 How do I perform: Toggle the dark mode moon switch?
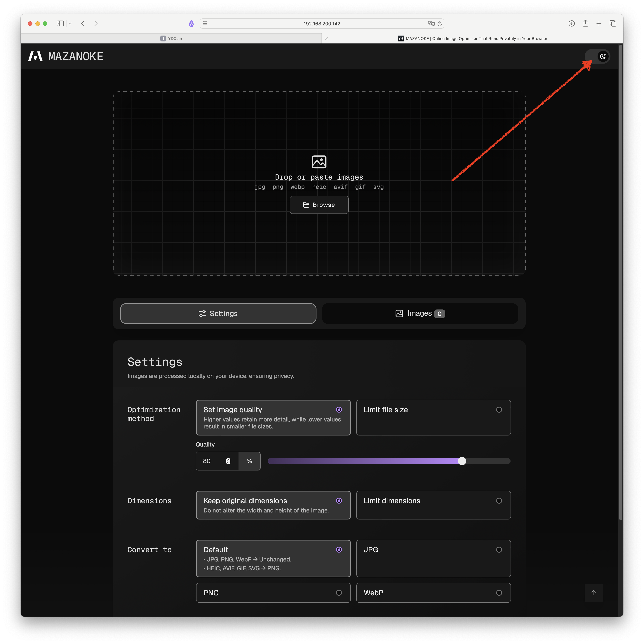point(597,56)
